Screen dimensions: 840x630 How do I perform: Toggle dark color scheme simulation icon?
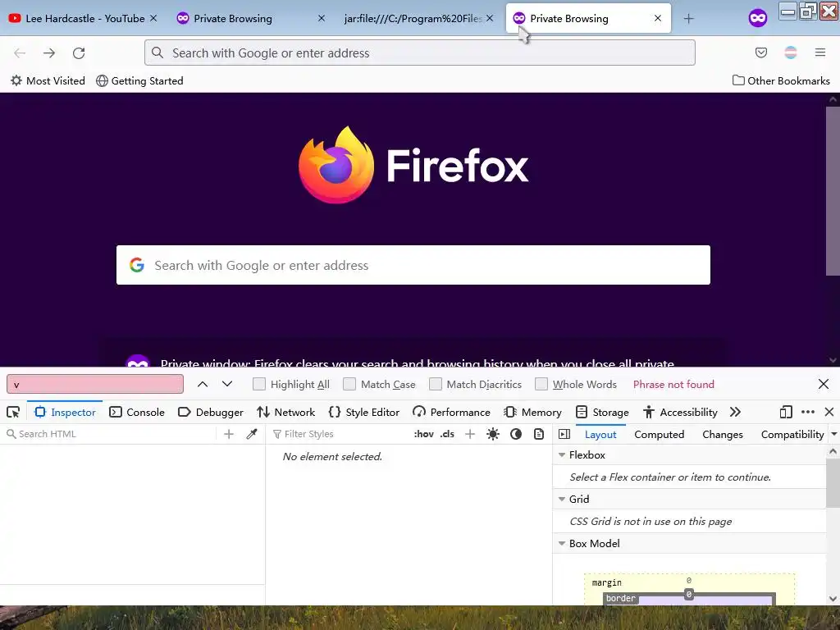point(516,434)
